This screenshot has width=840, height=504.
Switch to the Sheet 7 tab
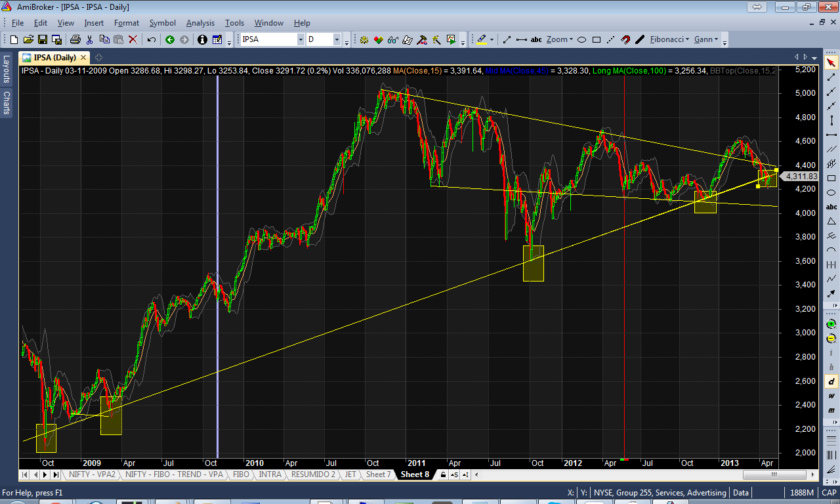coord(379,474)
